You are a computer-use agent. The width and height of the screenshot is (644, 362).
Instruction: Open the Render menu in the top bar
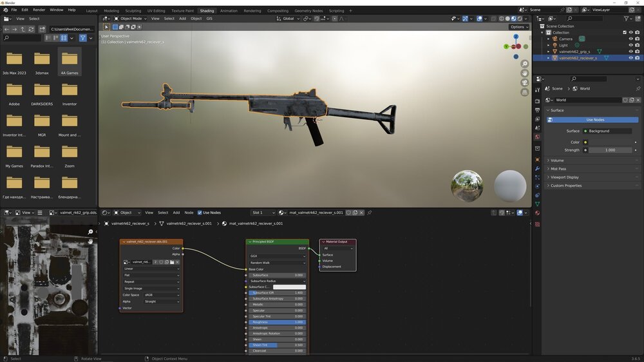coord(39,10)
